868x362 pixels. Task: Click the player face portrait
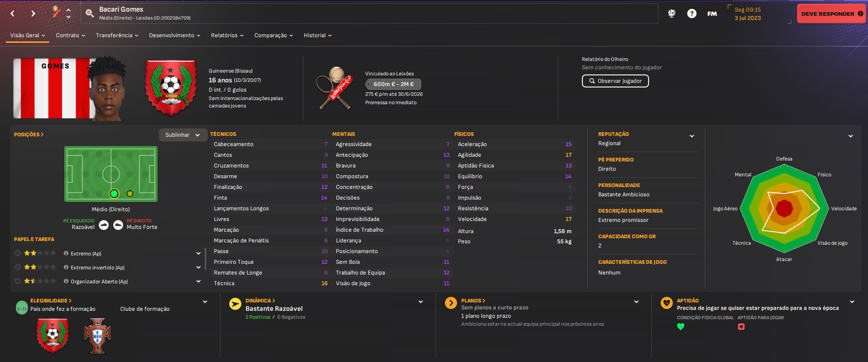click(x=107, y=88)
